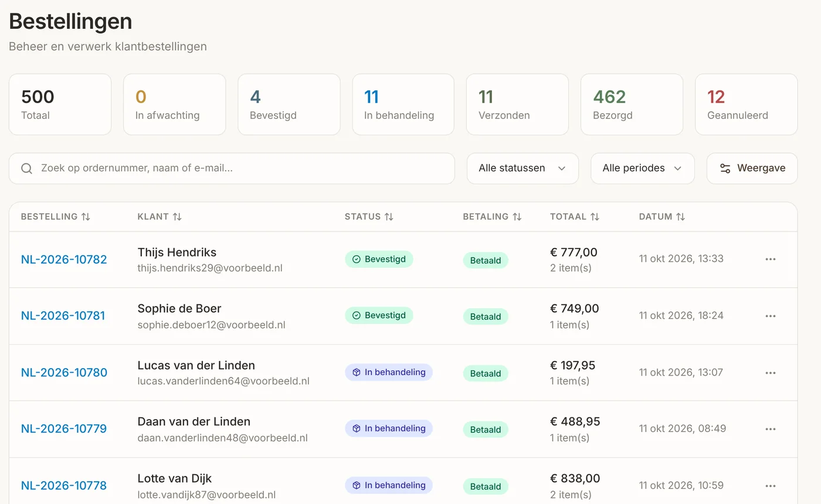Viewport: 821px width, 504px height.
Task: Click customer name Thijs Hendriks
Action: pos(177,253)
